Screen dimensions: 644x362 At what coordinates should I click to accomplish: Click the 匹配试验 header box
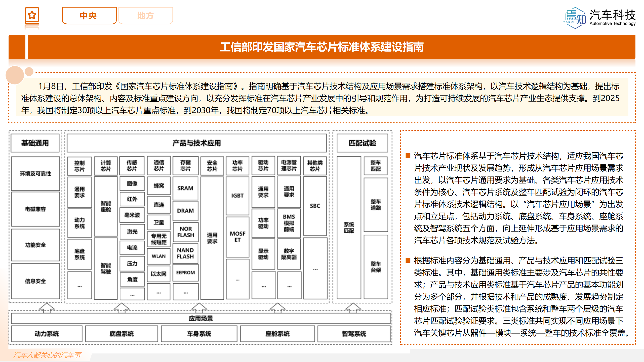[362, 143]
